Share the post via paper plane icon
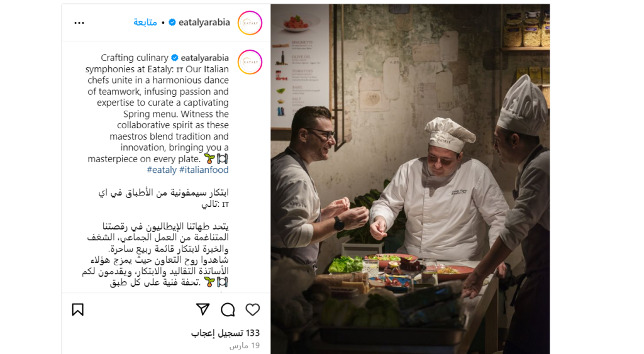This screenshot has height=354, width=644. click(x=203, y=309)
